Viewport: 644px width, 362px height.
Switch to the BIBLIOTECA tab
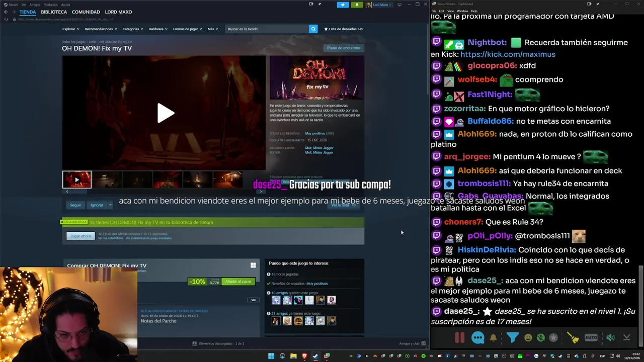pyautogui.click(x=54, y=12)
